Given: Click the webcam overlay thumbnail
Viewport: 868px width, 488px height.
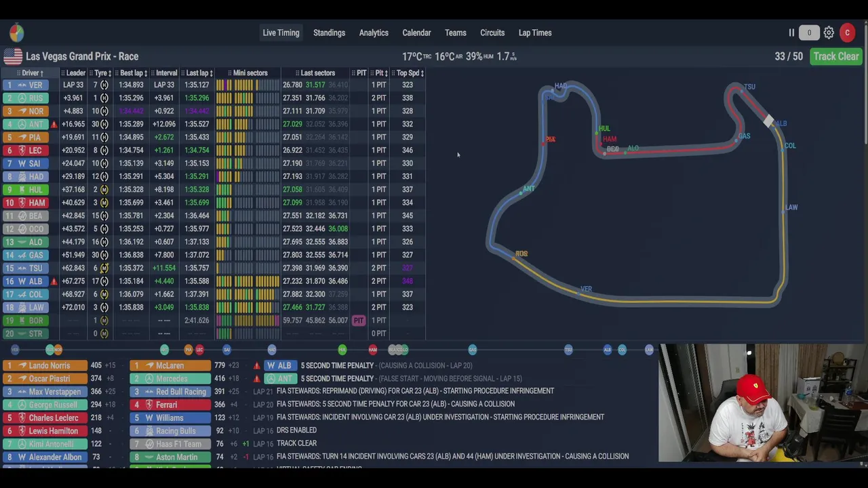Looking at the screenshot, I should point(763,403).
